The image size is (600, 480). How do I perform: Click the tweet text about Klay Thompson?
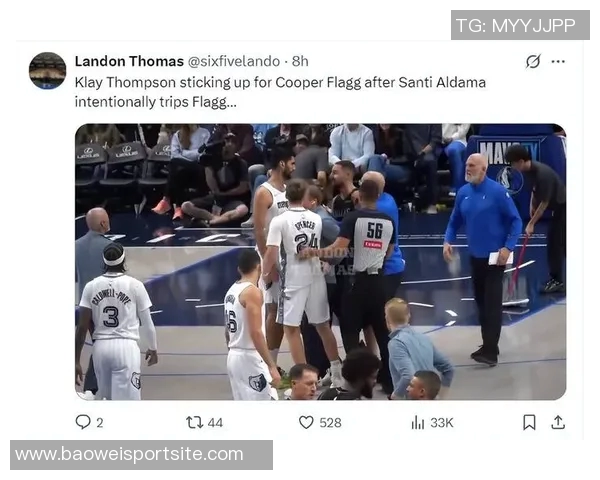click(280, 92)
